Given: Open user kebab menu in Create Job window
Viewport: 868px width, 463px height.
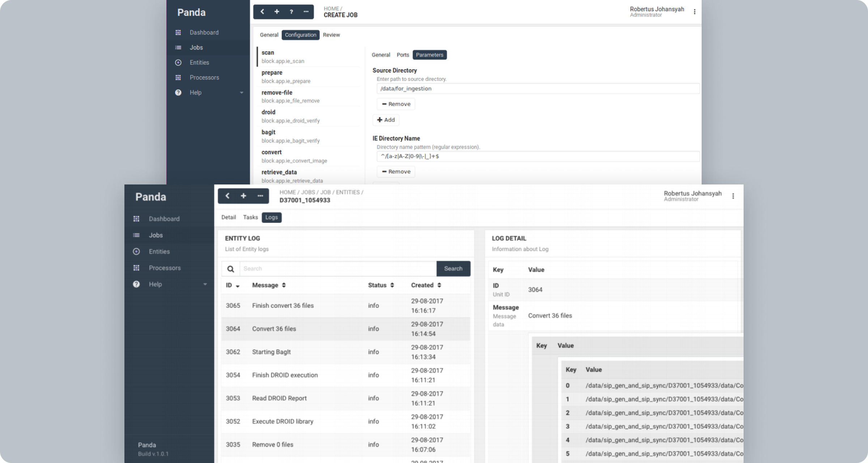Looking at the screenshot, I should click(694, 12).
